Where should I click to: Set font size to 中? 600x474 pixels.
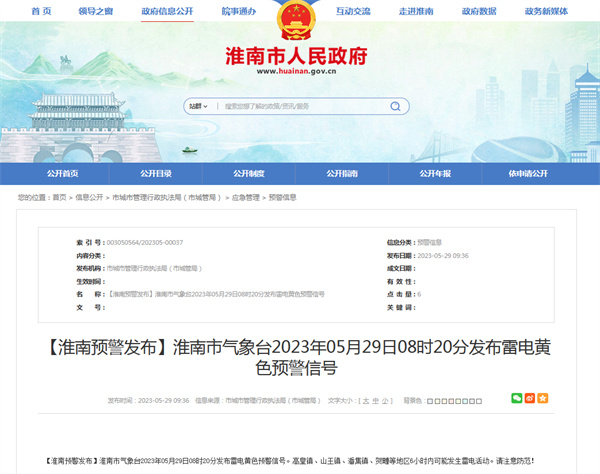[372, 400]
